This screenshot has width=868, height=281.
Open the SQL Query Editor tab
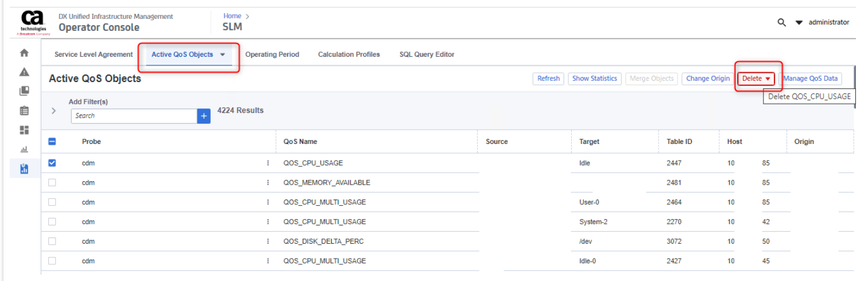[427, 54]
